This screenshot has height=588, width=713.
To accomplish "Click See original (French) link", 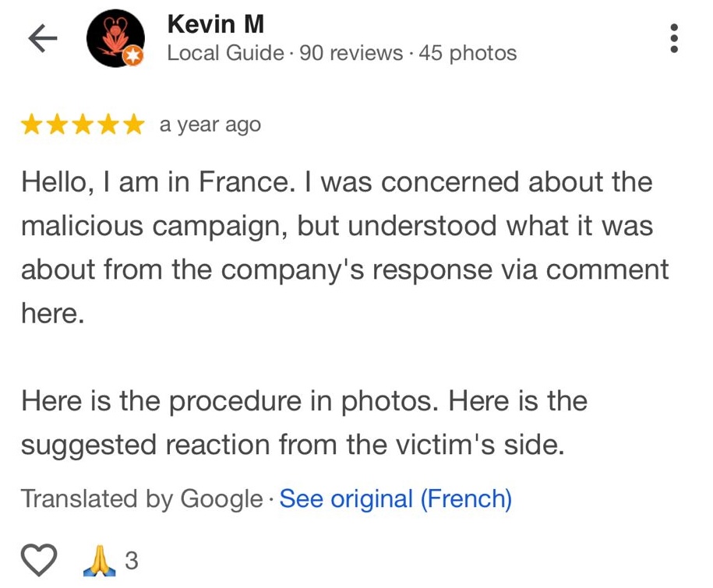I will coord(396,499).
